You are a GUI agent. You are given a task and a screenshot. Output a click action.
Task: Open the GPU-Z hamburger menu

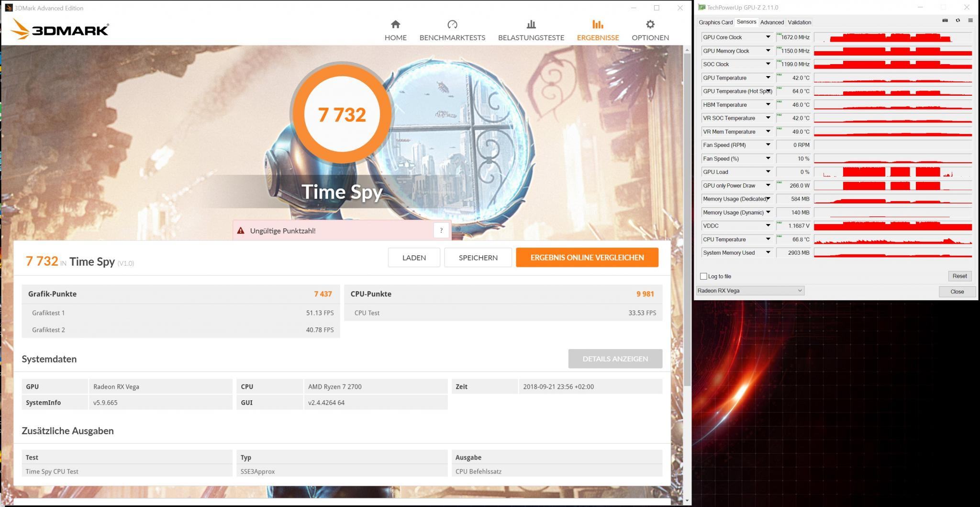click(x=970, y=21)
